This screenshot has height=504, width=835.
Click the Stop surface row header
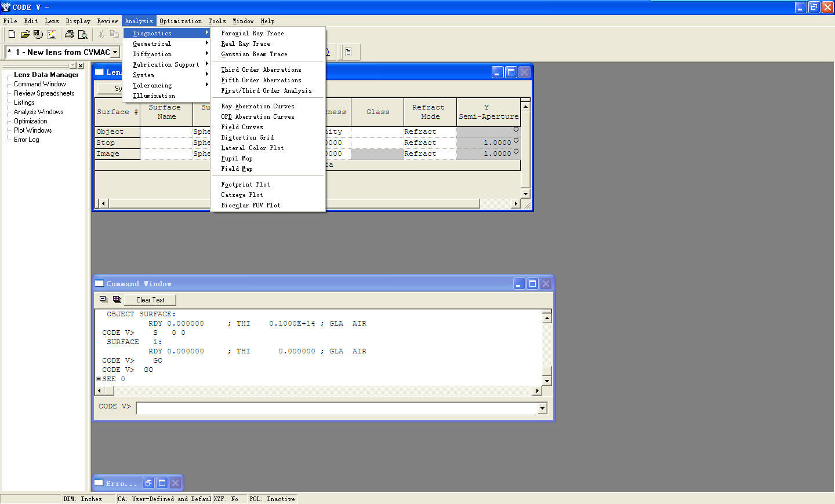(x=117, y=143)
